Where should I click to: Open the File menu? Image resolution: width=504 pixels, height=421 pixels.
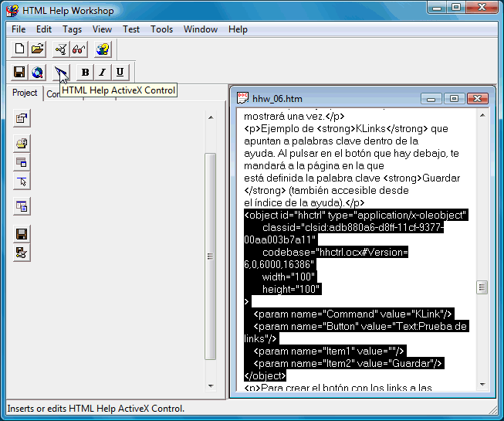(19, 29)
